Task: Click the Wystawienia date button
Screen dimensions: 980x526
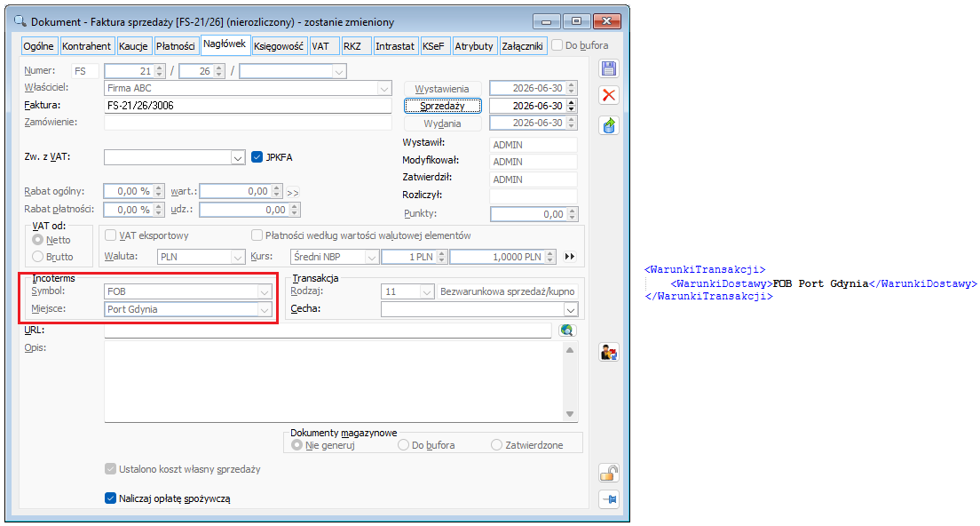Action: coord(442,89)
